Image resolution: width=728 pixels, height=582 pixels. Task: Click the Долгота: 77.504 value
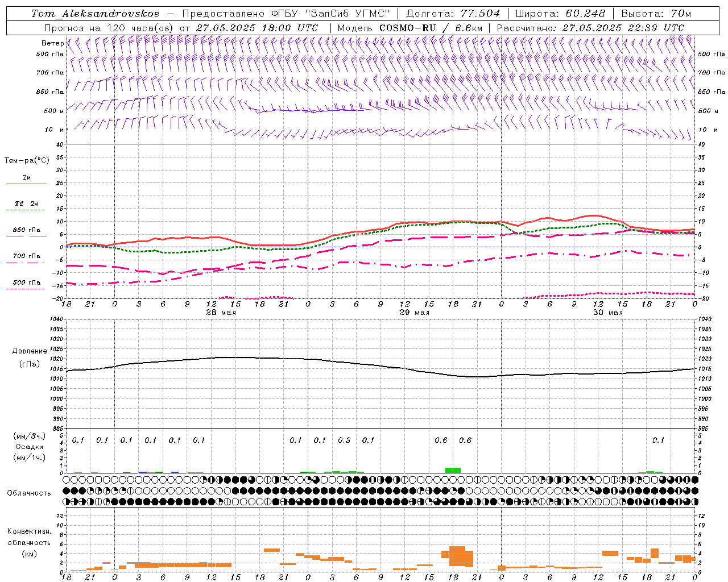click(453, 14)
